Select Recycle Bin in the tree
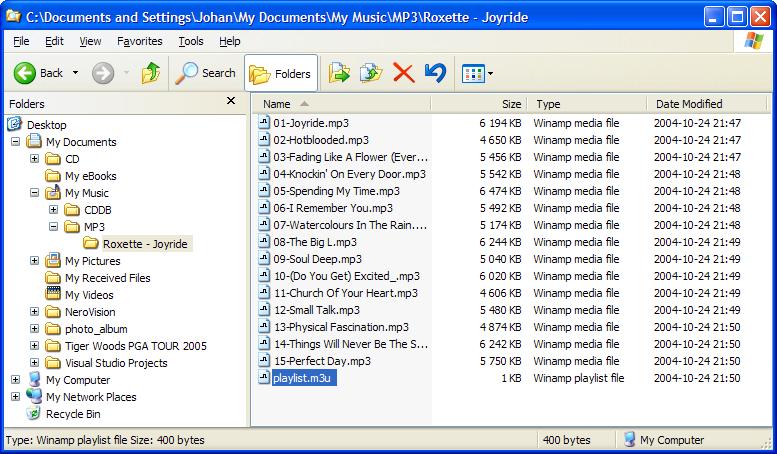 (73, 414)
